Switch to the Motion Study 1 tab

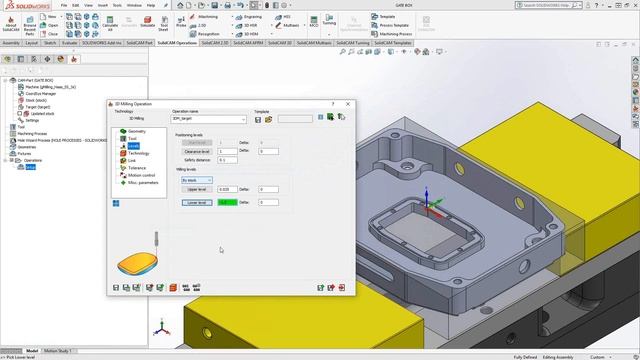click(x=57, y=351)
